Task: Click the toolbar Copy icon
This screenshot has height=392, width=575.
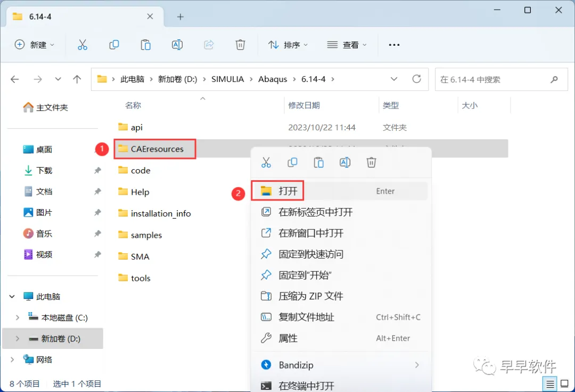Action: [114, 45]
